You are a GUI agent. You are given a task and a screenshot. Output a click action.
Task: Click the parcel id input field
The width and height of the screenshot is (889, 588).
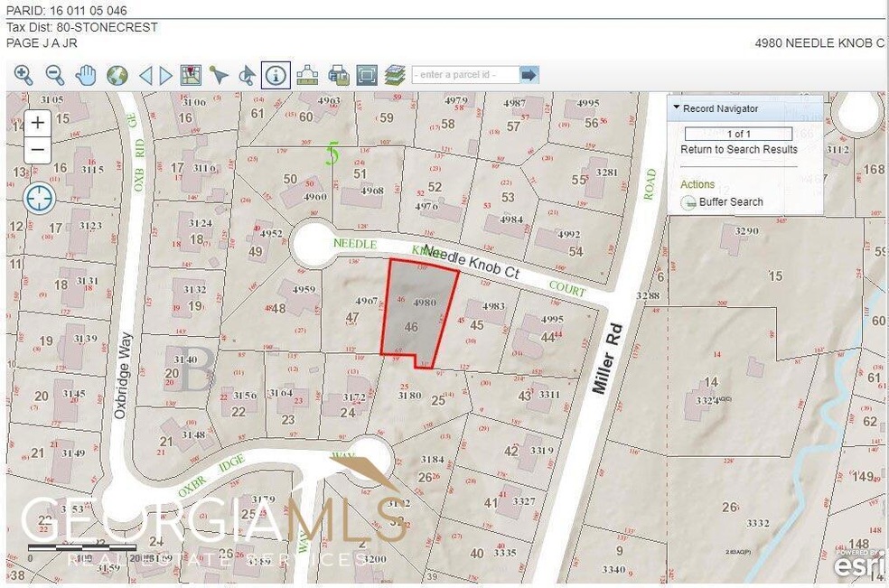(x=464, y=74)
